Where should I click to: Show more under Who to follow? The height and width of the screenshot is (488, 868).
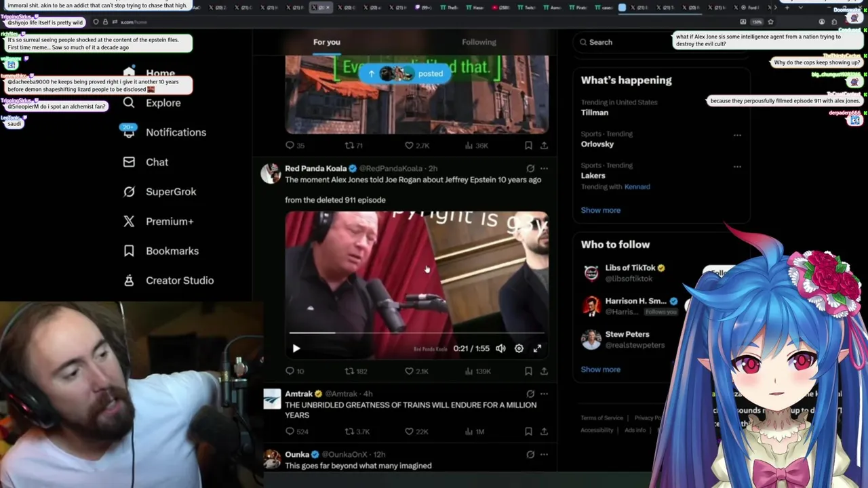[600, 369]
